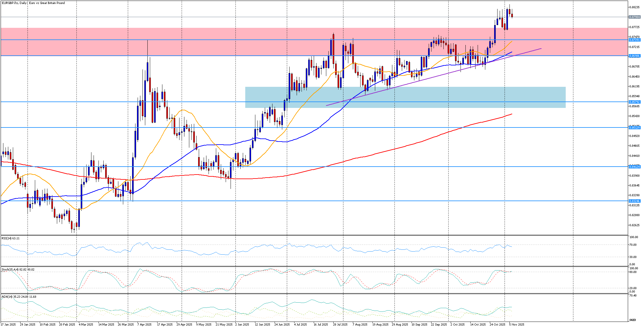Click the 0.83900 price axis label
644x328 pixels.
[635, 175]
